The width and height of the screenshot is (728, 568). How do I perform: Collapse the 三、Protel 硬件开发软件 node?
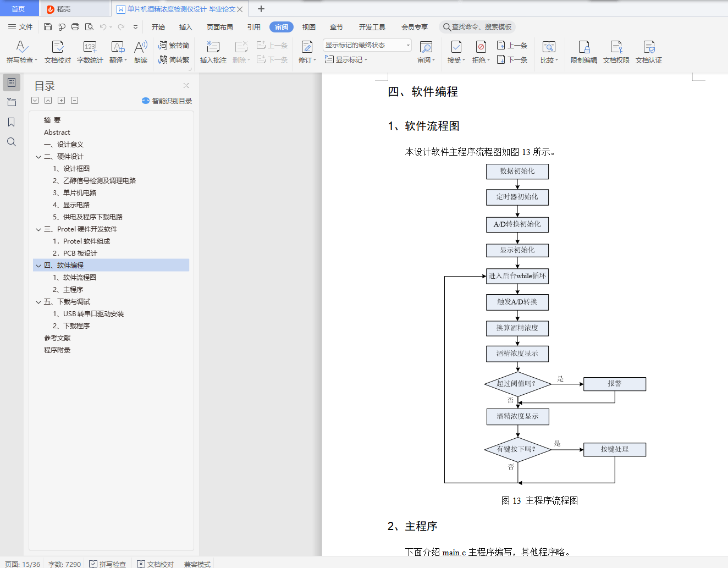38,229
